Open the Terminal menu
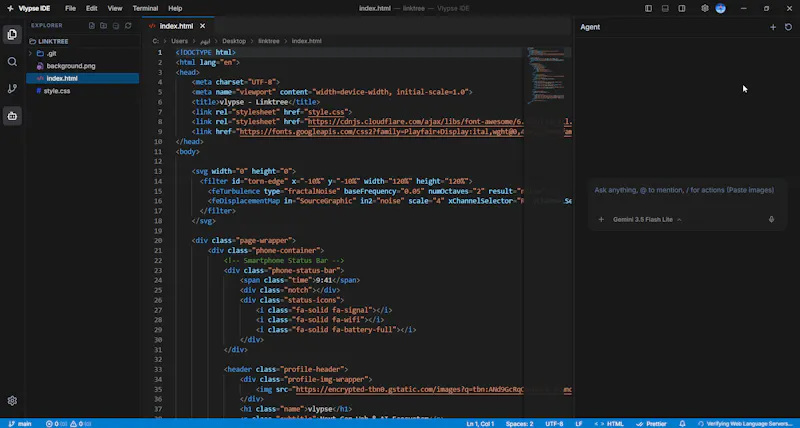Viewport: 800px width, 428px height. click(x=145, y=8)
